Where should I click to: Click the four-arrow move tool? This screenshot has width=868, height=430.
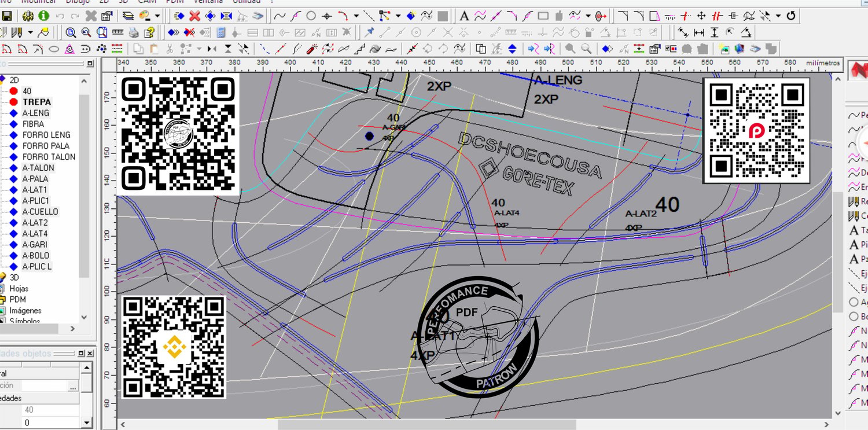701,16
